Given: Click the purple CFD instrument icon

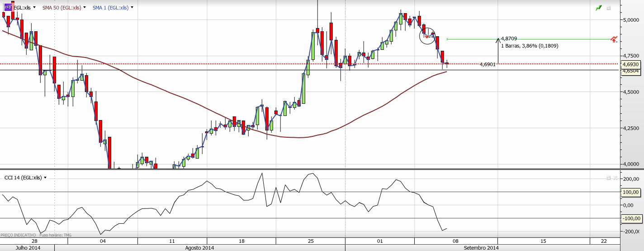Looking at the screenshot, I should 8,8.
